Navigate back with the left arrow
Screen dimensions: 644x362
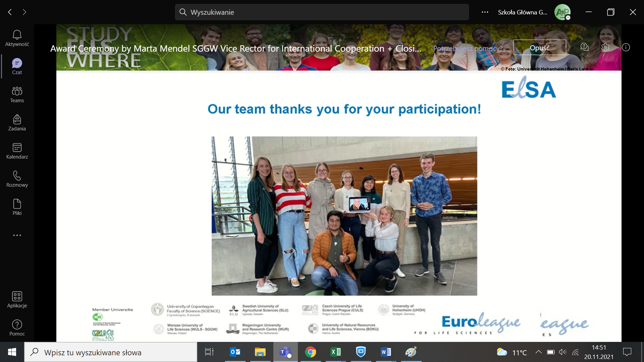10,12
